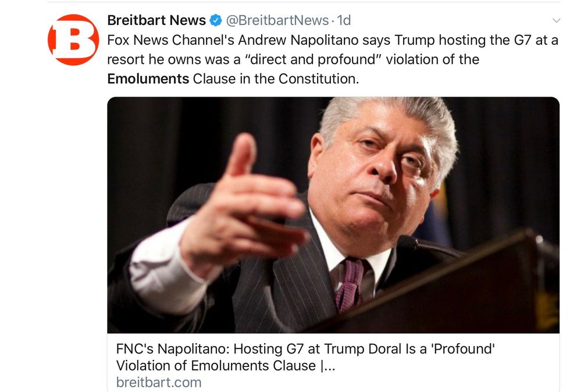The height and width of the screenshot is (392, 570).
Task: Click the blue verified checkmark badge
Action: pos(216,21)
